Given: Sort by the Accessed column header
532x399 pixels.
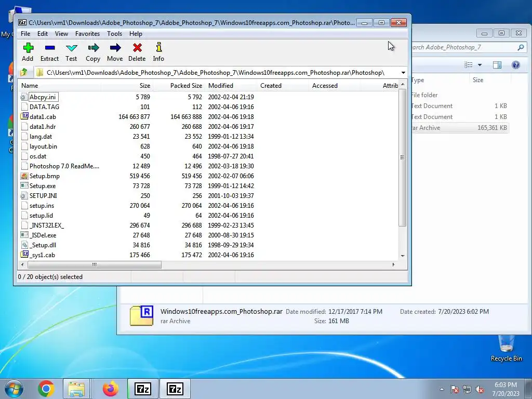Looking at the screenshot, I should coord(335,86).
